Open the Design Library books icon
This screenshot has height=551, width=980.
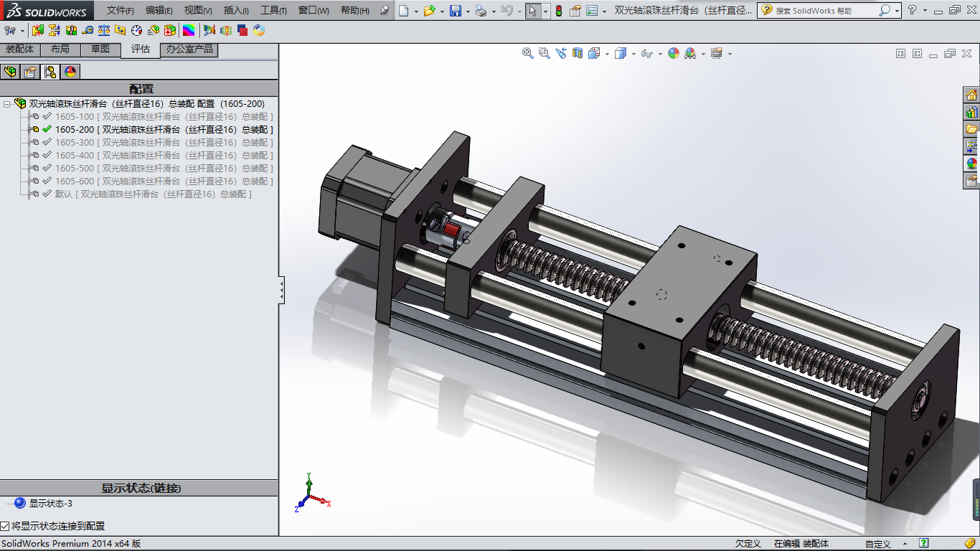tap(971, 112)
